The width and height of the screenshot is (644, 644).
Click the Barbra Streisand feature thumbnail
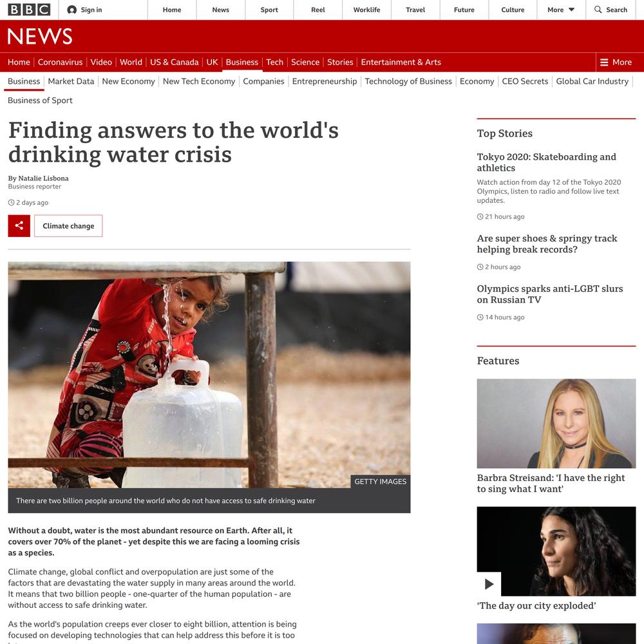click(x=556, y=424)
